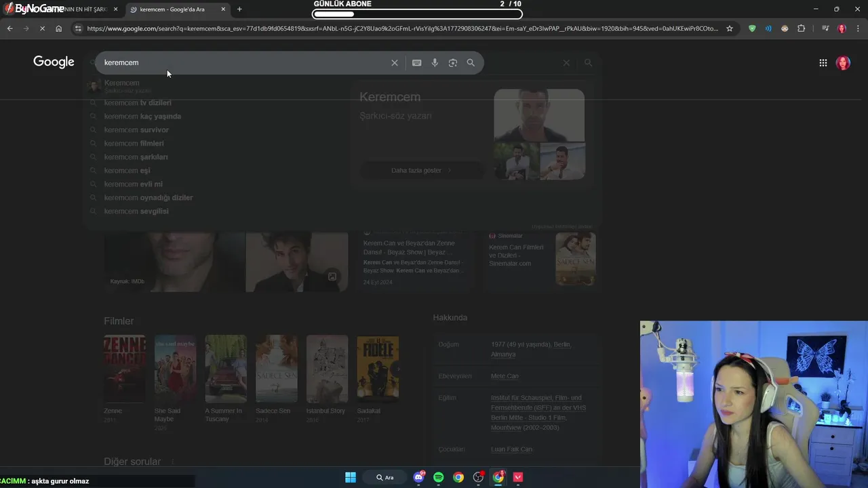Choose the suggestion keremcem evli mi
Screen dimensions: 868x488
click(x=133, y=184)
